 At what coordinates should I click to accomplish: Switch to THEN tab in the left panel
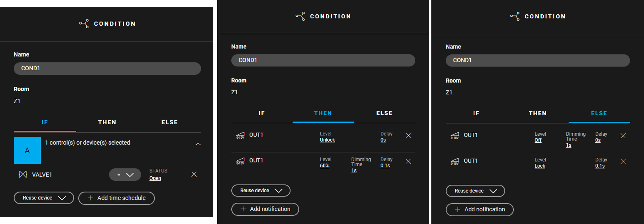107,122
